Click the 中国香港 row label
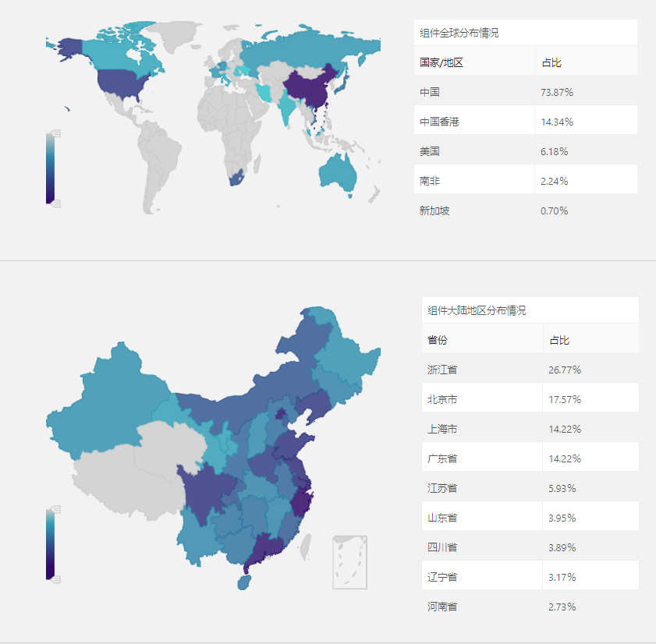Screen dimensions: 656x644 pyautogui.click(x=439, y=122)
